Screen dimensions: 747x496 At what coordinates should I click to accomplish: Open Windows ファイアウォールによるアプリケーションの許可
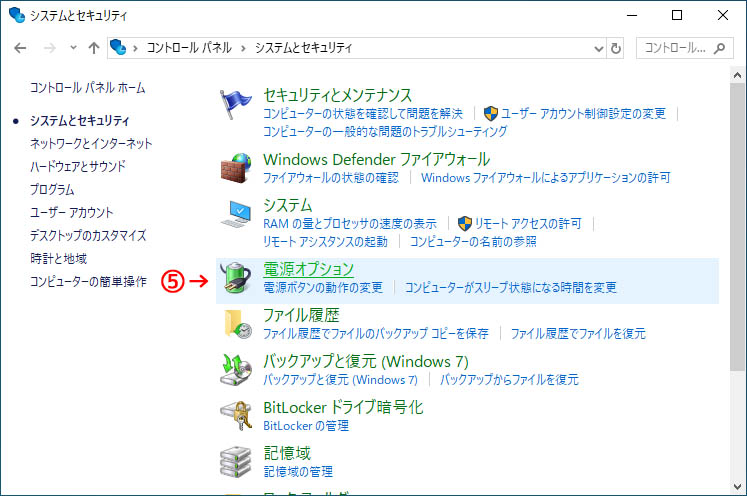coord(545,178)
